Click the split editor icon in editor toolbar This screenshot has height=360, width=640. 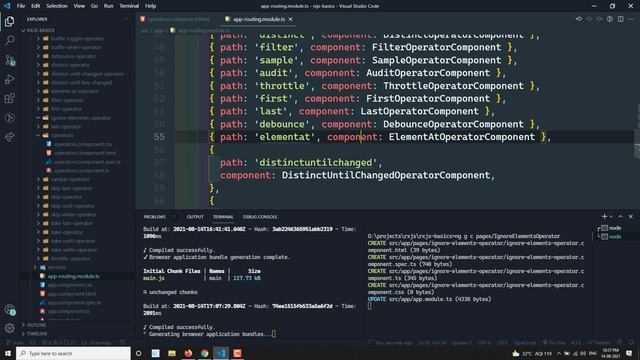[x=620, y=19]
